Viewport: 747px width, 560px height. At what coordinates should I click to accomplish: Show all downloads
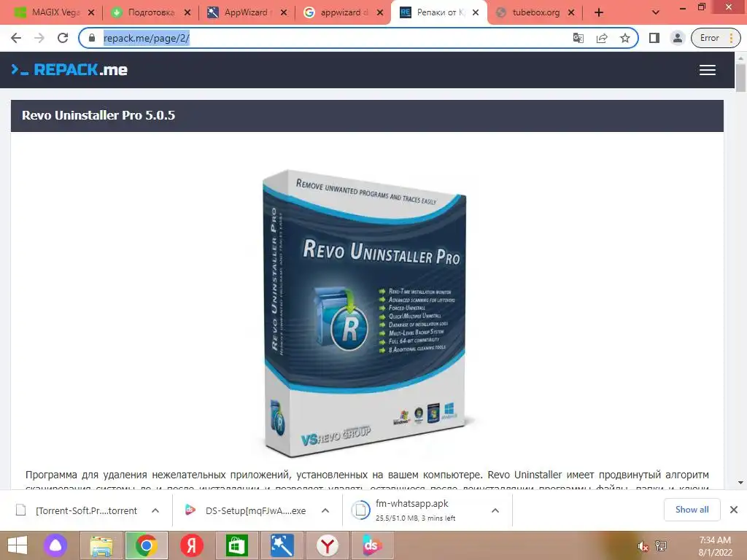[x=692, y=510]
